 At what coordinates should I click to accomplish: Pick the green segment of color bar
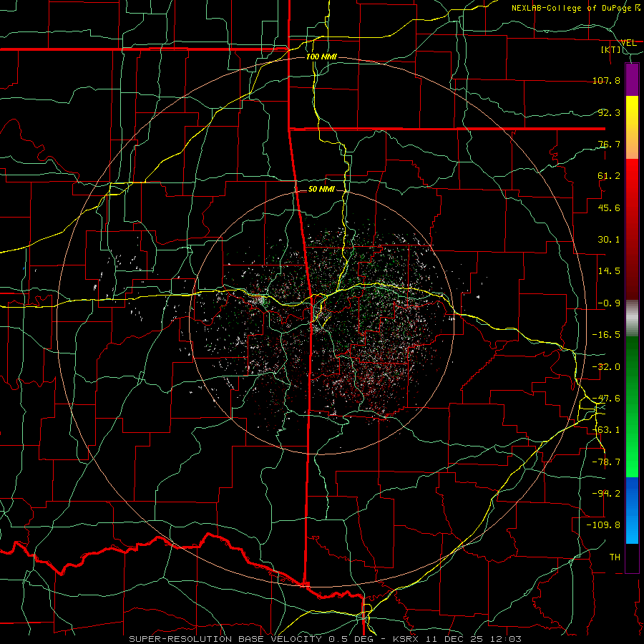632,406
